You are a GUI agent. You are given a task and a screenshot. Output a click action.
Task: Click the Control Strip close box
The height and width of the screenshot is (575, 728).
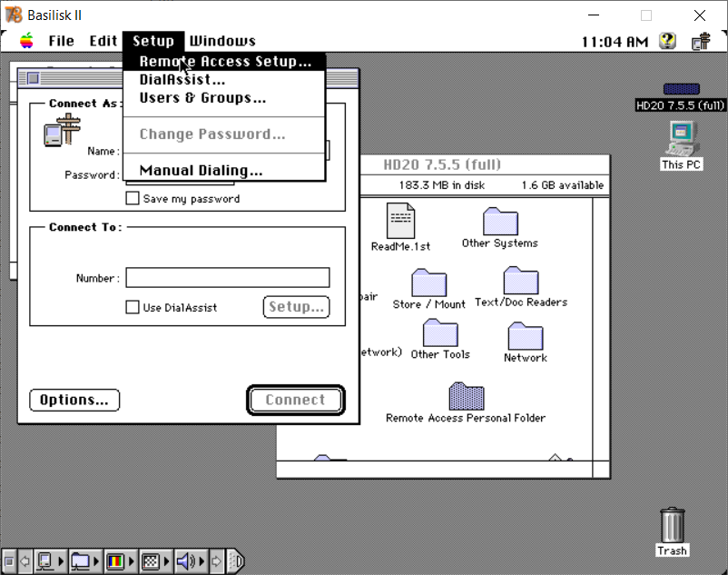9,562
